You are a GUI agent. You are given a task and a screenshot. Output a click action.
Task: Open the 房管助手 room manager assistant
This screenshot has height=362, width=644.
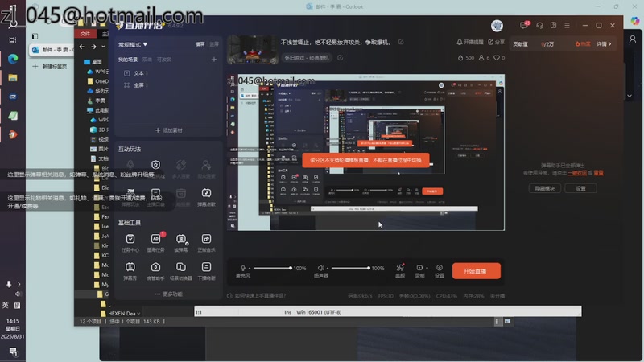155,271
